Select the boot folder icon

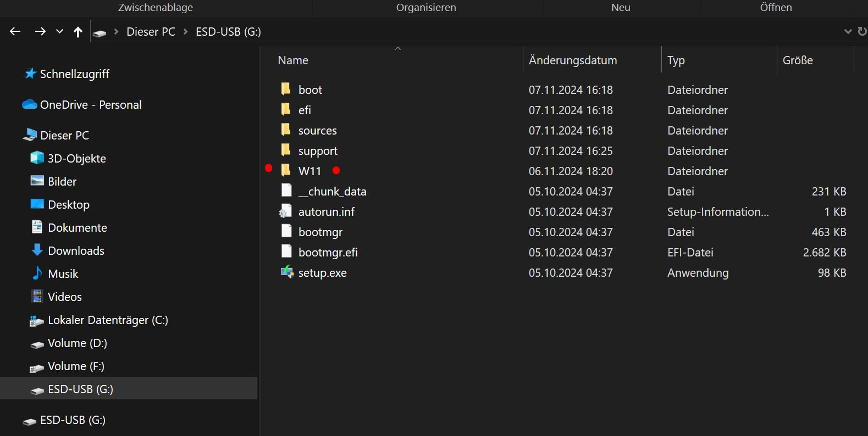pyautogui.click(x=286, y=89)
